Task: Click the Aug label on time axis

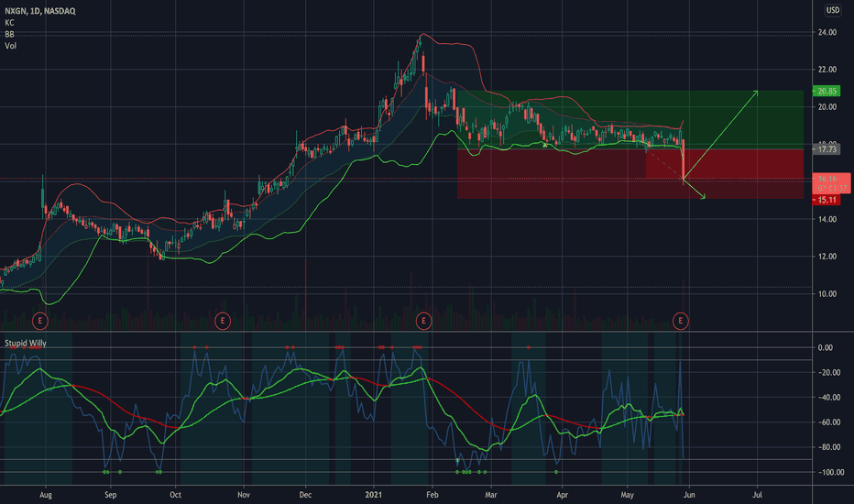Action: pos(46,495)
